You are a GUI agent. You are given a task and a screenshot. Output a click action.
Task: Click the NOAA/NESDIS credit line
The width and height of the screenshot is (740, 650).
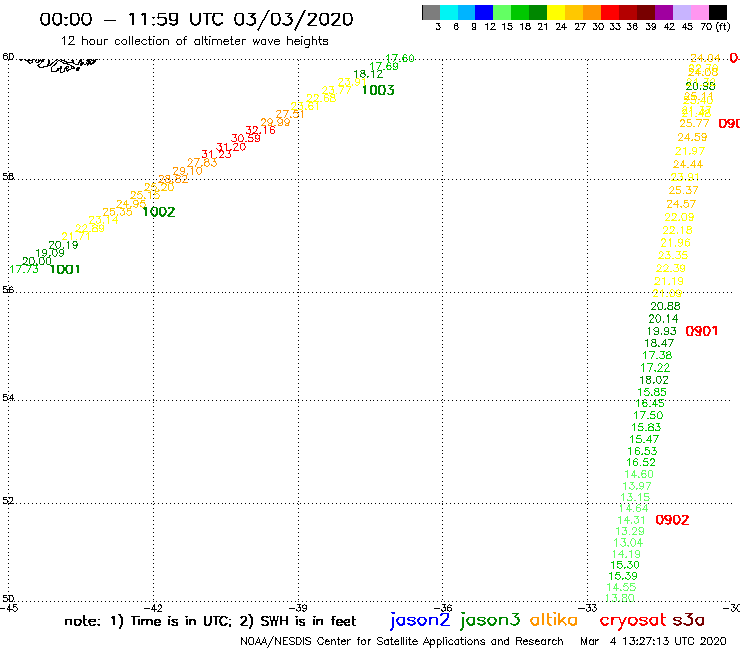point(402,641)
